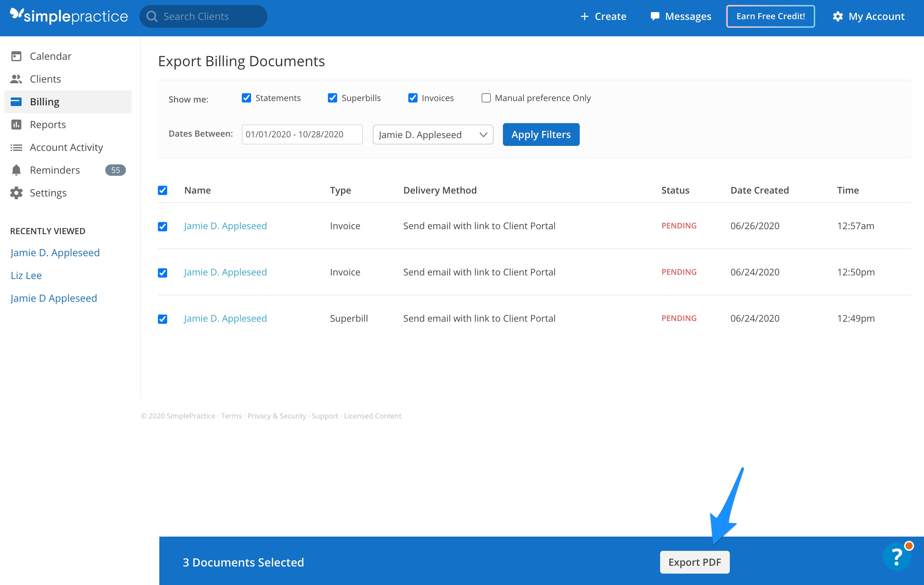Select the Clients section icon
This screenshot has width=924, height=585.
[16, 79]
